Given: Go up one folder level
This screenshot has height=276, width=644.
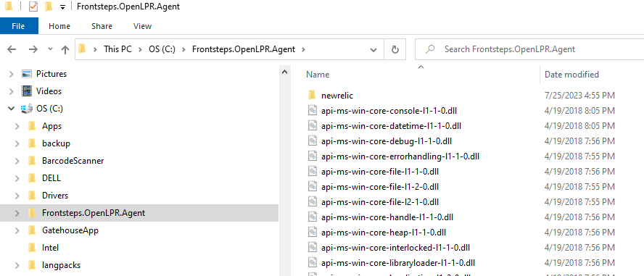Looking at the screenshot, I should pyautogui.click(x=65, y=49).
